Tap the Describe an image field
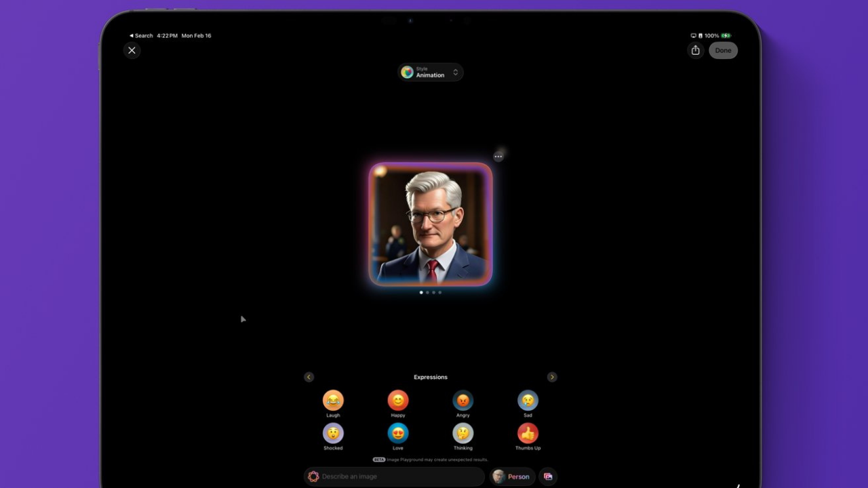Screen dimensions: 868x488 pos(393,476)
